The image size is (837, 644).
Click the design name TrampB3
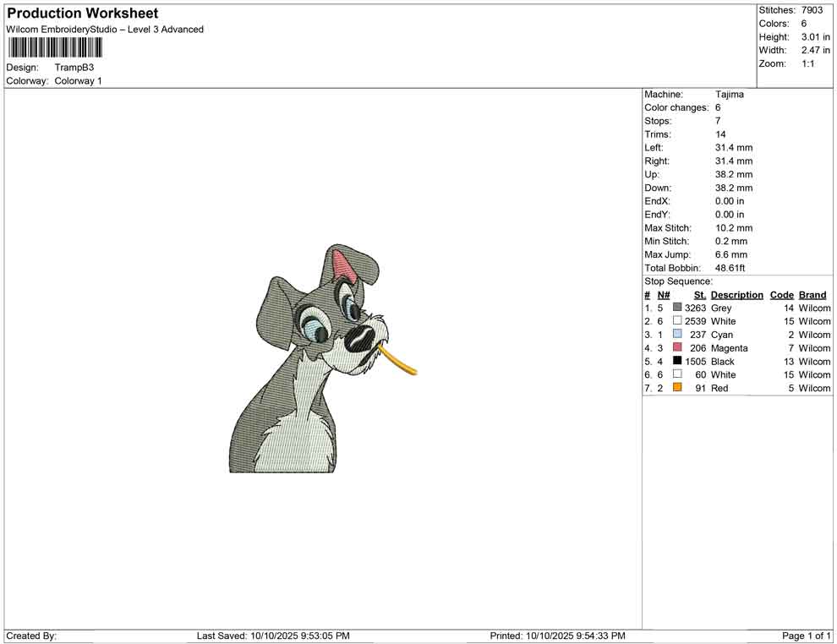coord(74,68)
